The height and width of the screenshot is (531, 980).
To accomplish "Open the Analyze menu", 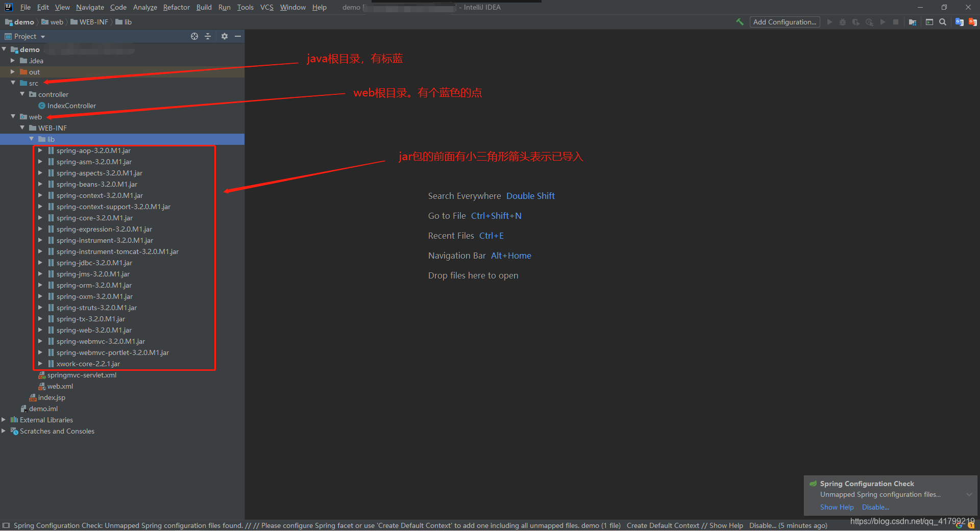I will pyautogui.click(x=145, y=7).
